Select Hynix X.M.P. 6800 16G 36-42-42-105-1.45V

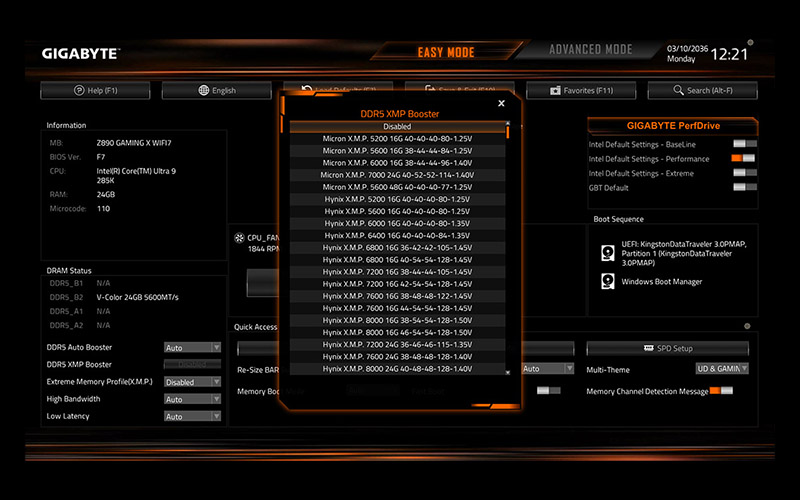click(x=397, y=248)
